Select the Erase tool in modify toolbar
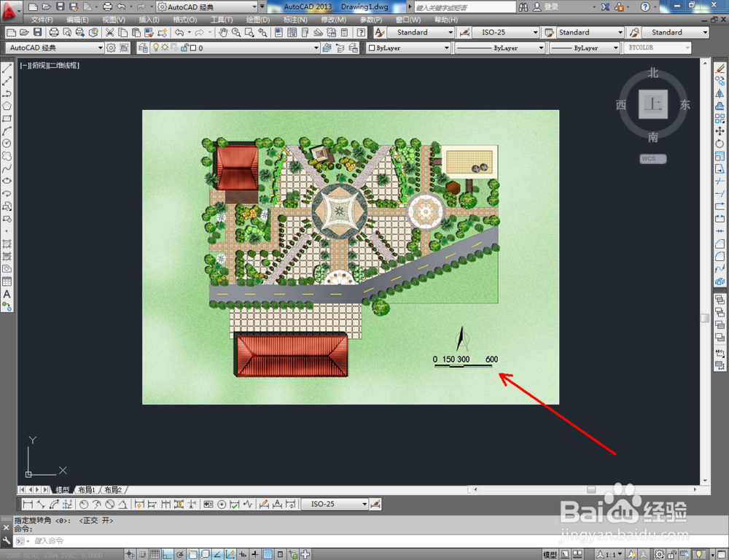729x560 pixels. (720, 69)
